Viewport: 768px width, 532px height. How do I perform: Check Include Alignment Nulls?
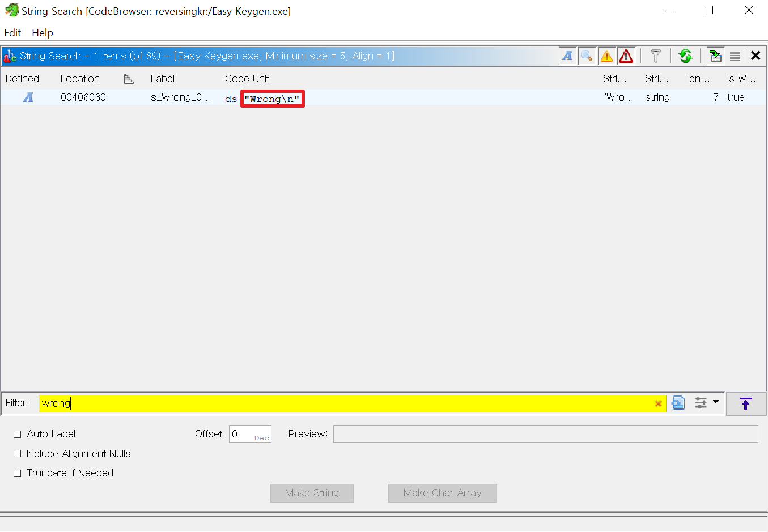click(17, 454)
